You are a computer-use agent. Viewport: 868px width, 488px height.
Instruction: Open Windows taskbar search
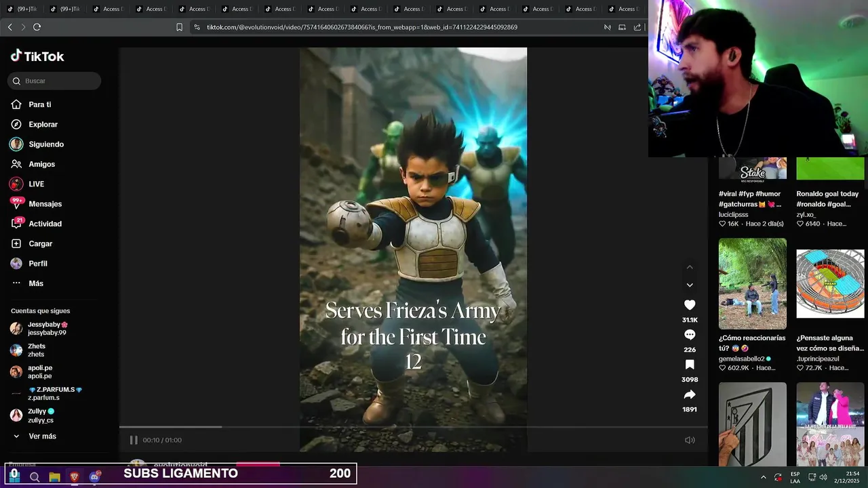35,477
